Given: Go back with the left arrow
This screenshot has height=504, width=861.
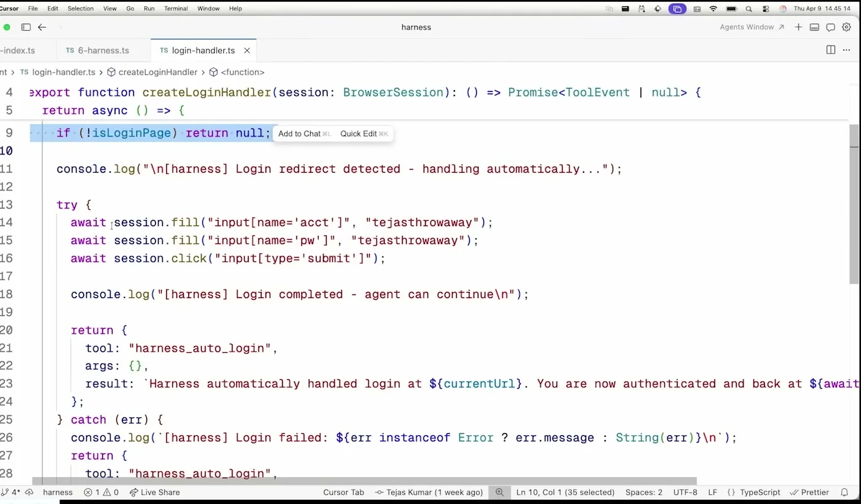Looking at the screenshot, I should click(x=42, y=27).
